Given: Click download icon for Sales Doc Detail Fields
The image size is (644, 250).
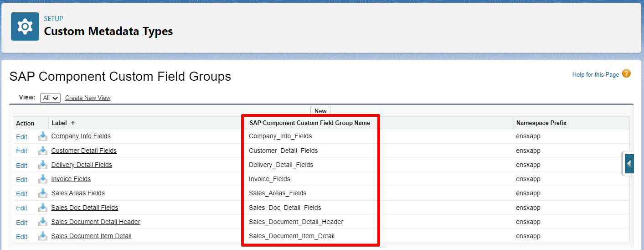Looking at the screenshot, I should [43, 208].
